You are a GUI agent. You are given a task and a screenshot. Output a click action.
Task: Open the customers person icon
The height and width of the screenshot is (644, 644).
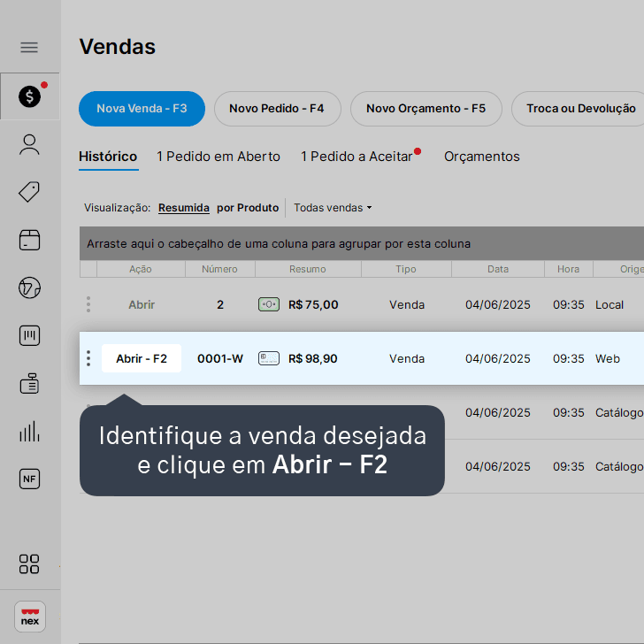pyautogui.click(x=29, y=144)
